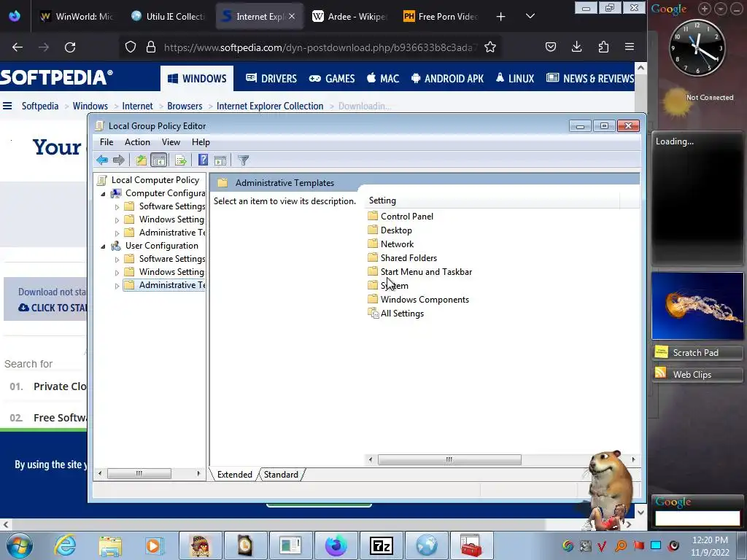The height and width of the screenshot is (560, 747).
Task: Toggle the Show/Hide Console Tree icon
Action: 158,160
